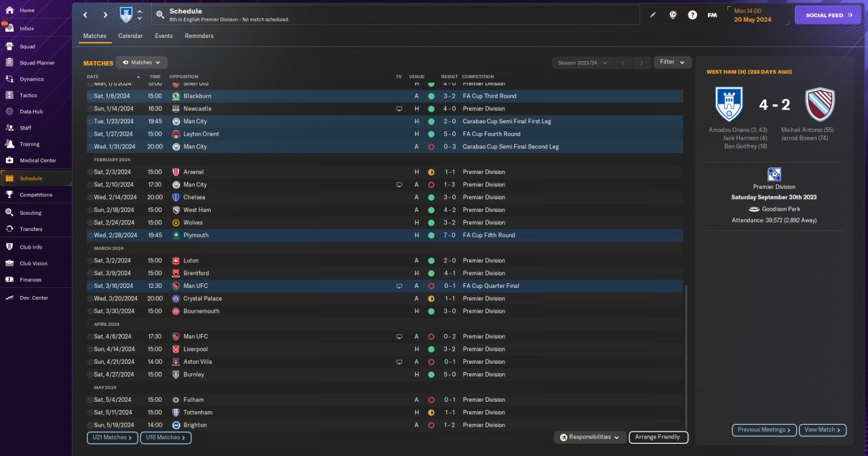Click in the Schedule search field

click(x=395, y=15)
